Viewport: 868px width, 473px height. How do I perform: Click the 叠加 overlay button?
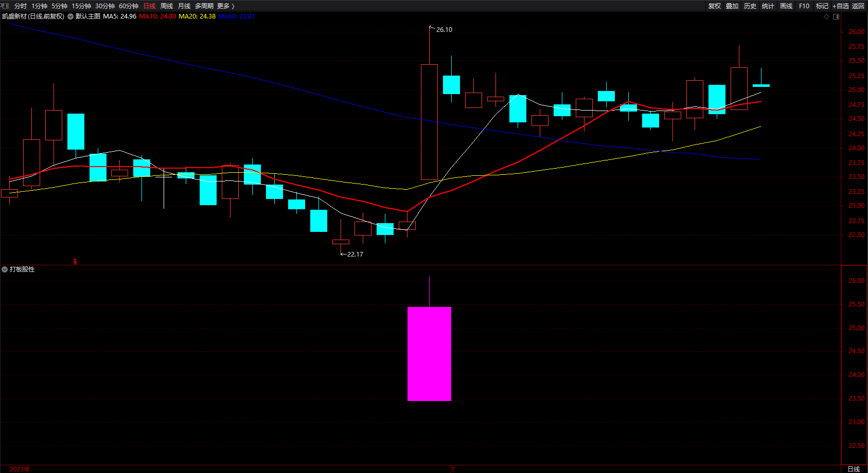[x=732, y=6]
